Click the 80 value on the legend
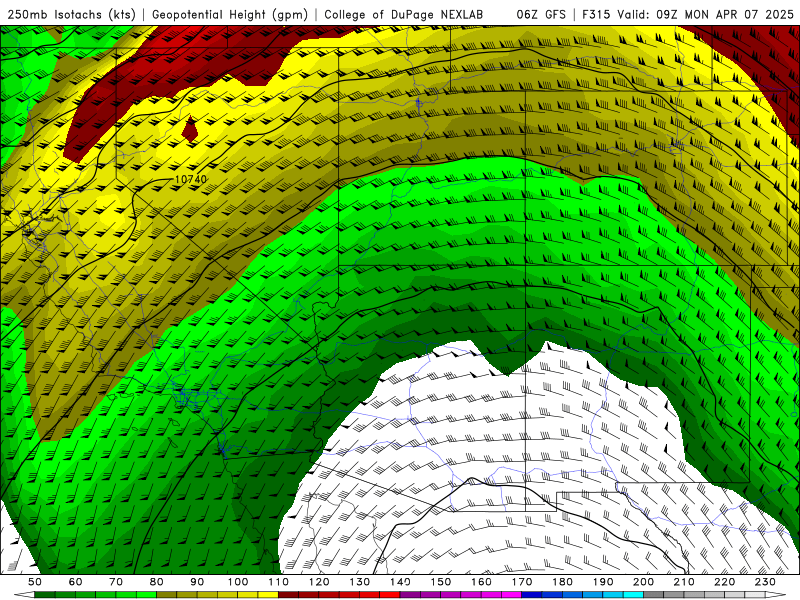Screen dimensions: 800x600 coord(157,582)
